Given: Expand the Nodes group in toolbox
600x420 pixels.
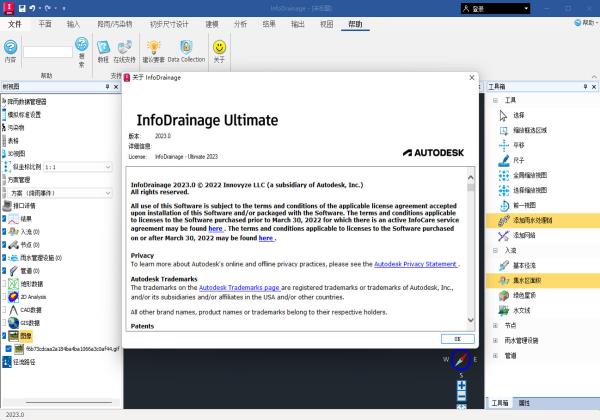Looking at the screenshot, I should pyautogui.click(x=495, y=326).
